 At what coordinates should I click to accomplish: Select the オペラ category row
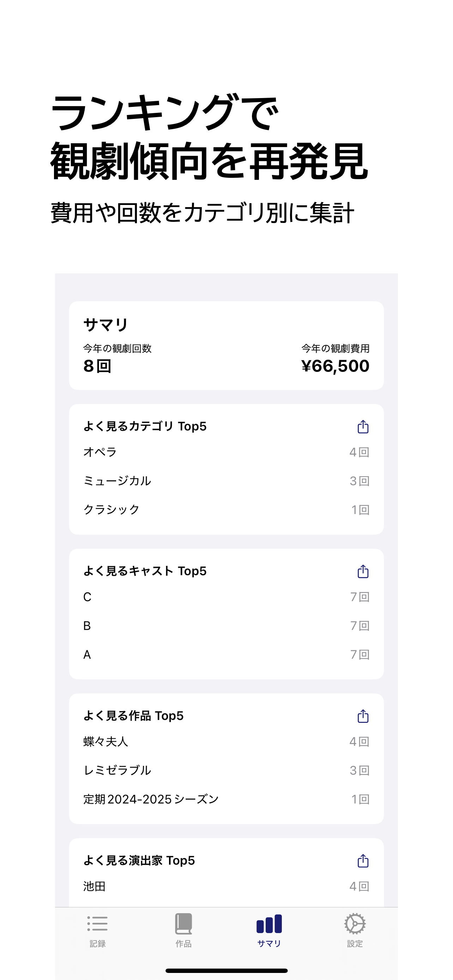(x=226, y=452)
